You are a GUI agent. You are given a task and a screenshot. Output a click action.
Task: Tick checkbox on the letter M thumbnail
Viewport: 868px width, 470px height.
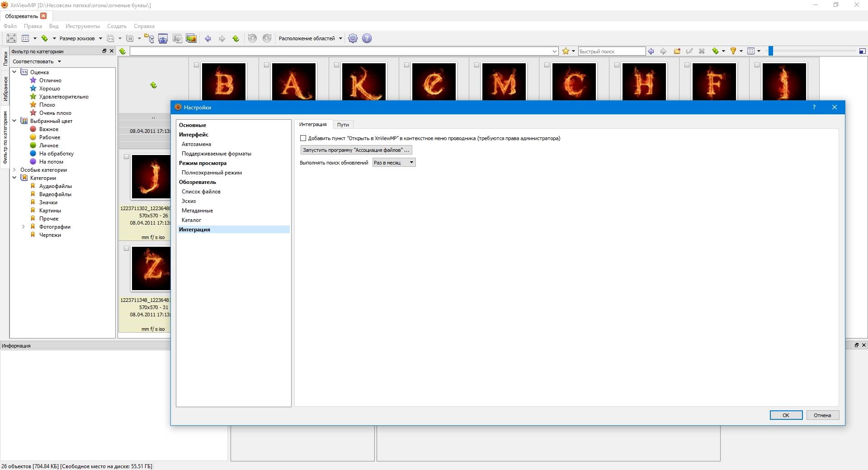pos(476,65)
